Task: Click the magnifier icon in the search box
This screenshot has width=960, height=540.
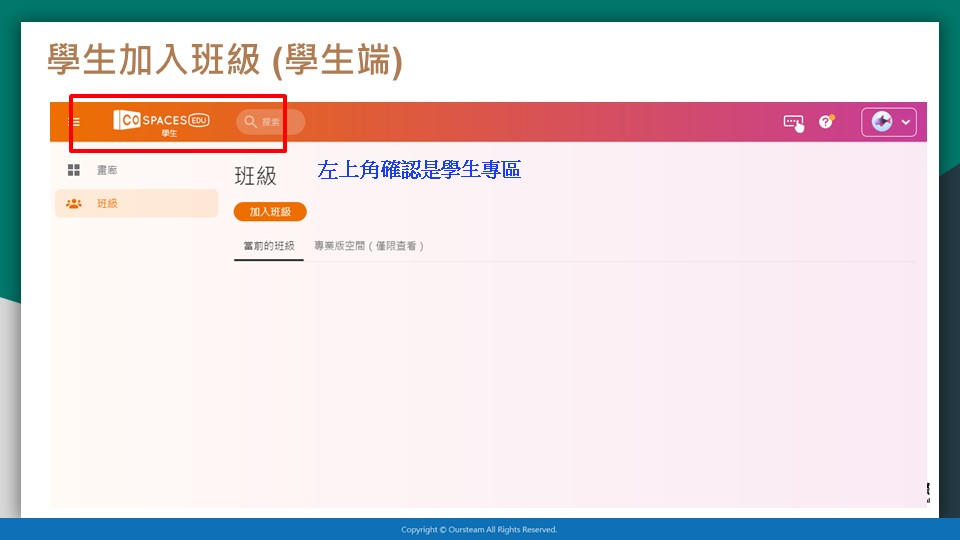Action: pos(251,122)
